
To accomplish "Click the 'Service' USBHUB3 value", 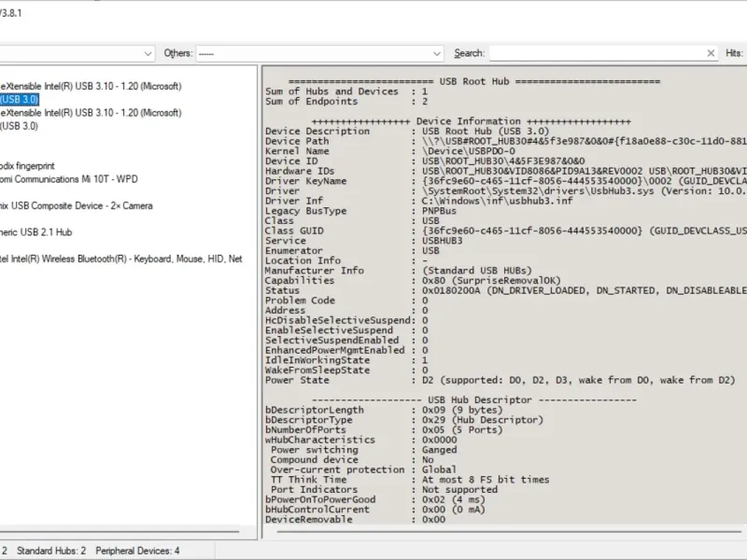I will pos(442,241).
